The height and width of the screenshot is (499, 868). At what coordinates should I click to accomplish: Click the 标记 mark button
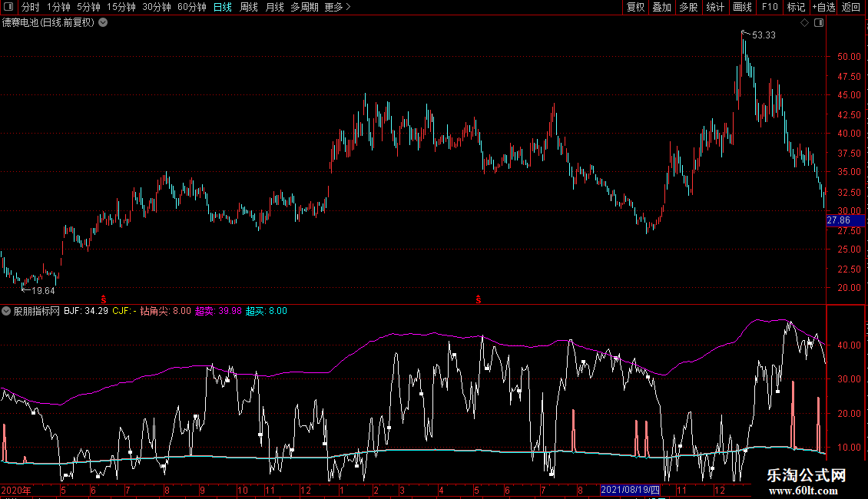(x=796, y=7)
